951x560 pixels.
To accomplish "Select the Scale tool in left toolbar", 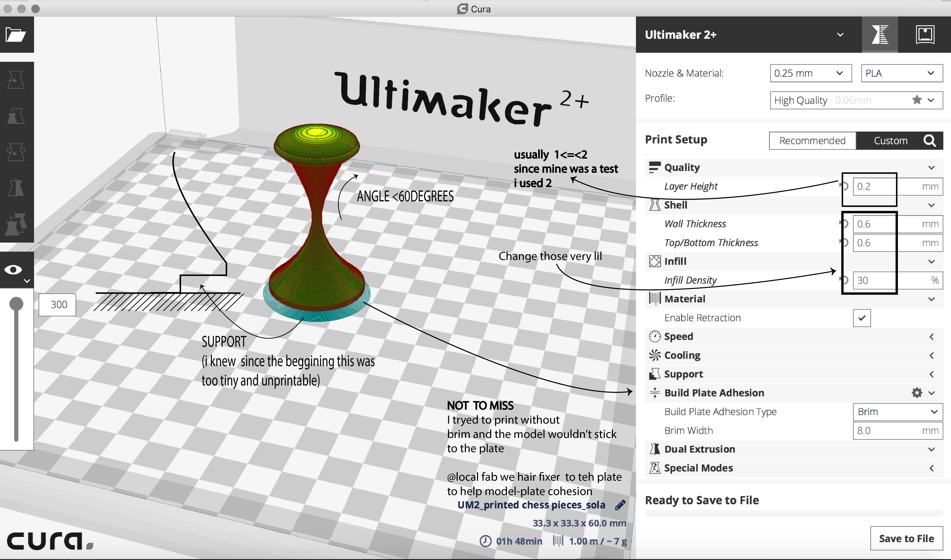I will pyautogui.click(x=16, y=116).
